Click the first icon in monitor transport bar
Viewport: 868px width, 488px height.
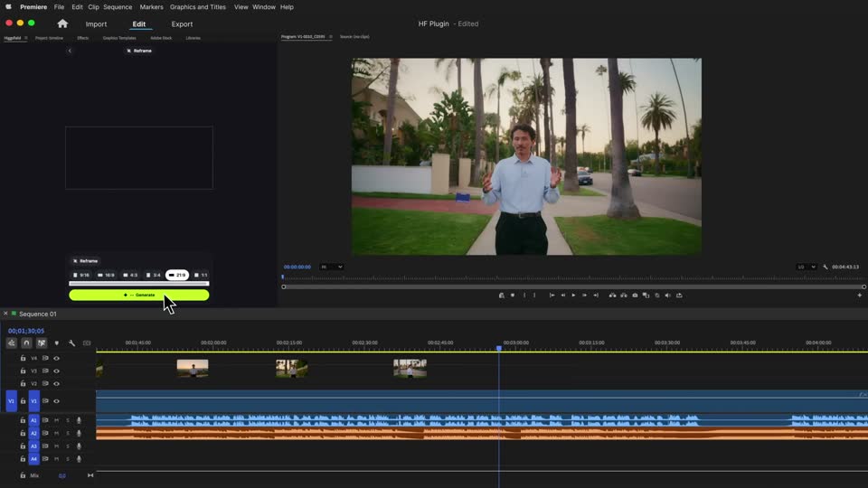point(502,296)
